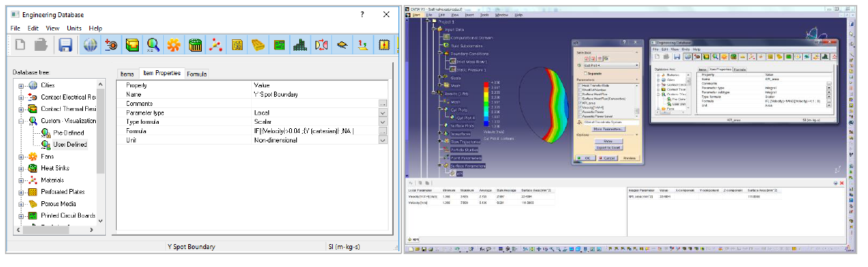
Task: Click the blue Save floppy disk icon
Action: coord(65,46)
